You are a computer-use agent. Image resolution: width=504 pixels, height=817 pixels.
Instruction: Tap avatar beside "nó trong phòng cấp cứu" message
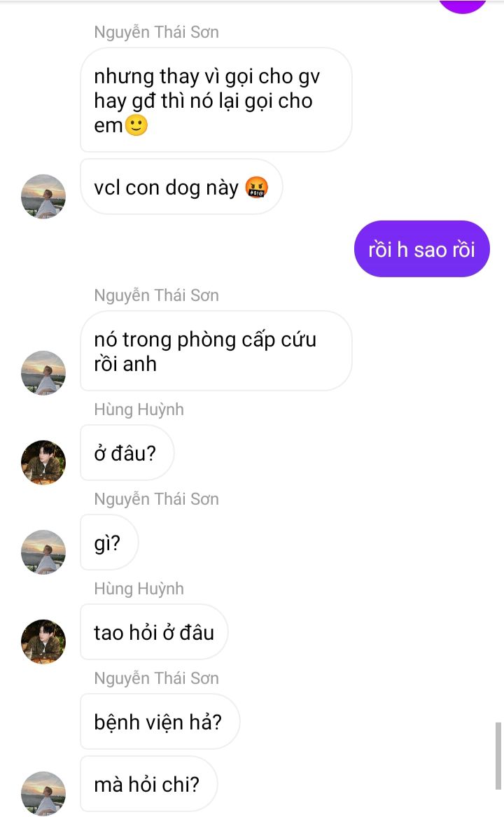pyautogui.click(x=43, y=373)
